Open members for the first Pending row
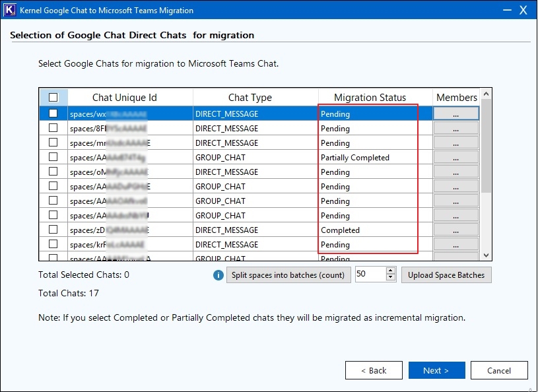 [x=455, y=114]
